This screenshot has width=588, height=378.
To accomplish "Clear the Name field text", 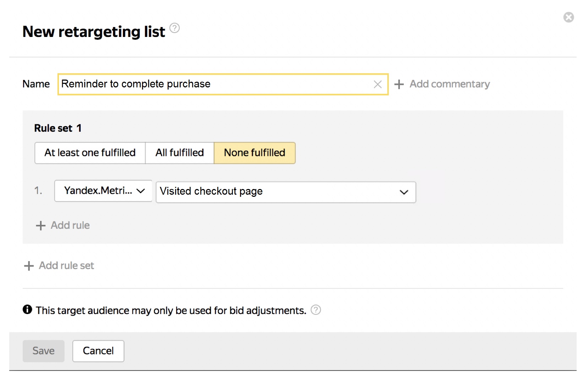I will 377,84.
